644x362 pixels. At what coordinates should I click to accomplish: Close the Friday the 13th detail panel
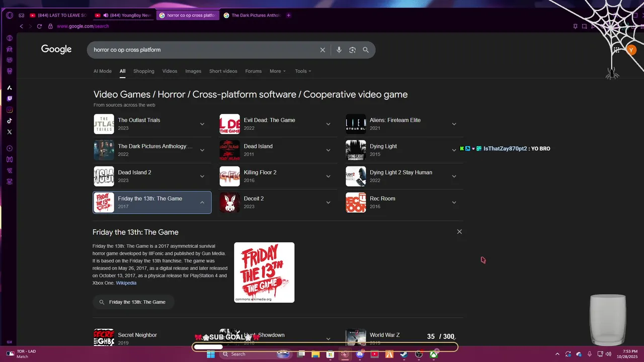(x=459, y=232)
